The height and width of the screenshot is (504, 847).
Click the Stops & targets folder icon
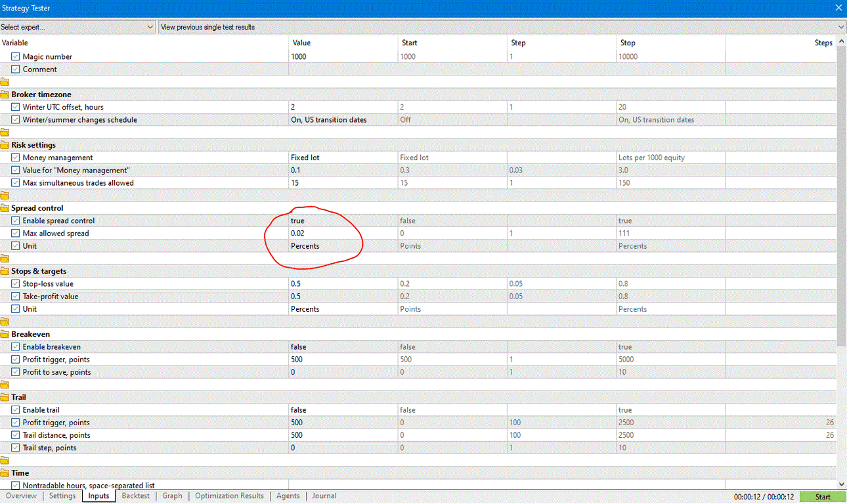[5, 271]
